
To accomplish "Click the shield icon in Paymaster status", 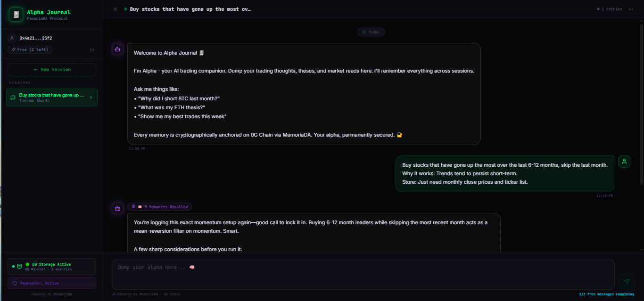I will 15,284.
